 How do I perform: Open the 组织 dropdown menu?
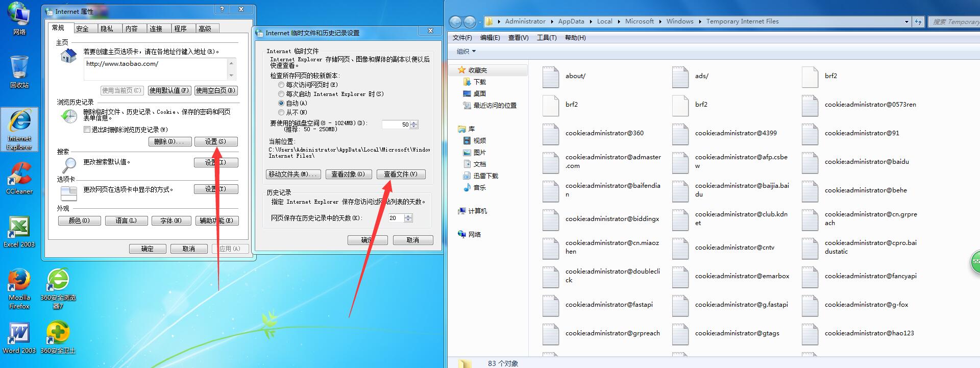point(466,51)
